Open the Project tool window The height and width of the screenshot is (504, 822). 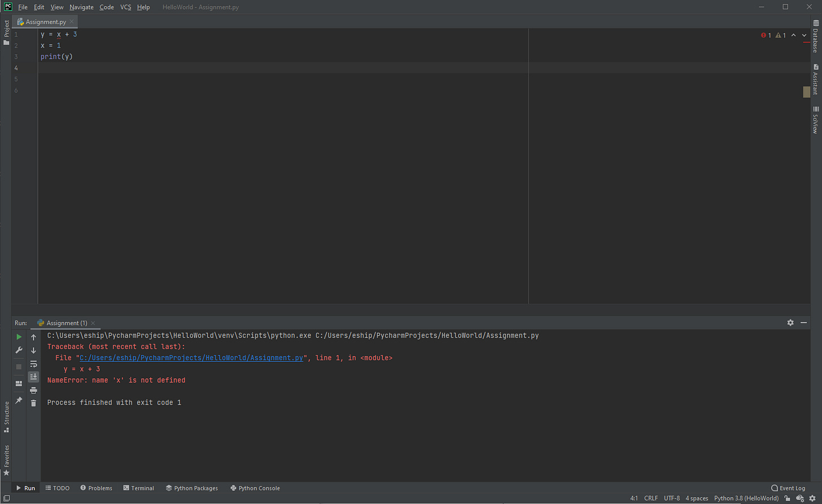(x=6, y=33)
